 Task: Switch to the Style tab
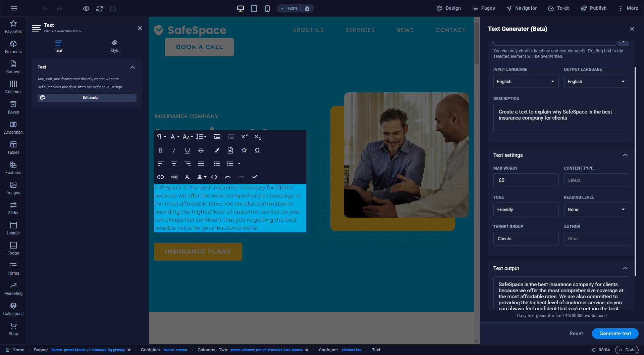click(115, 46)
